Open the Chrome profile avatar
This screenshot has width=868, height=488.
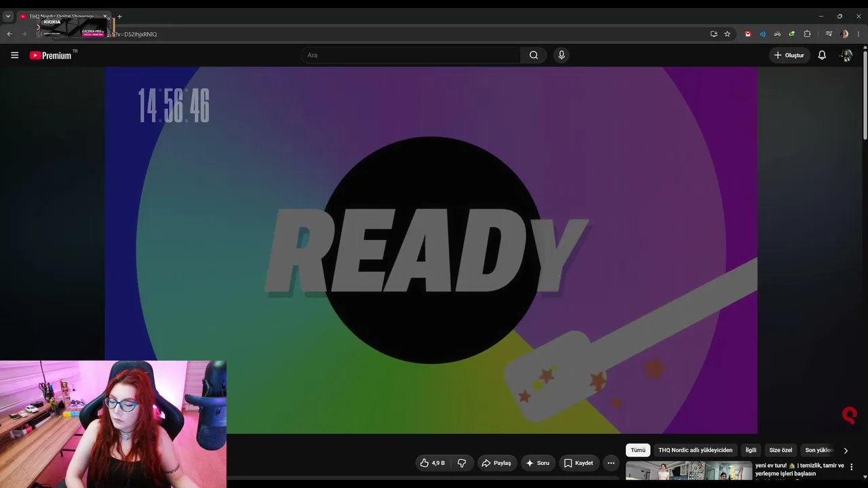tap(844, 34)
